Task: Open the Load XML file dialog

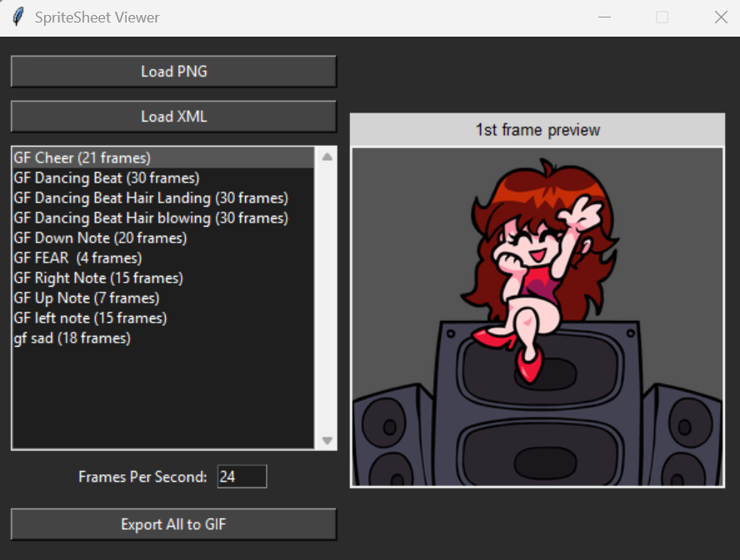Action: (173, 117)
